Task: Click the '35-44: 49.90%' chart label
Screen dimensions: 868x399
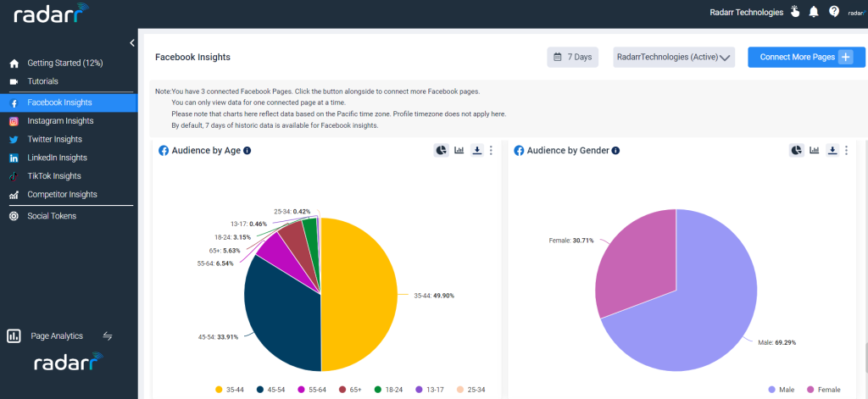Action: click(434, 296)
